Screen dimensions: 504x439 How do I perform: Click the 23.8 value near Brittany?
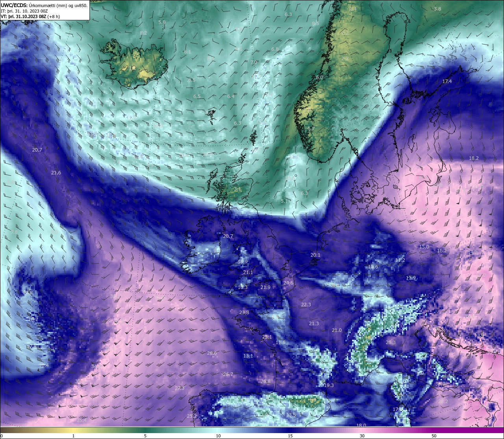coord(244,313)
